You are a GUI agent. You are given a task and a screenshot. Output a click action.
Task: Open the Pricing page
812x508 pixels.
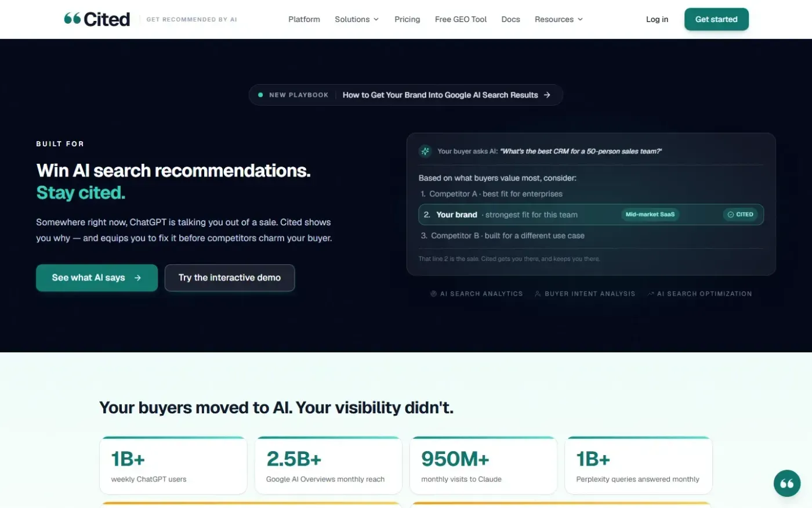click(407, 19)
